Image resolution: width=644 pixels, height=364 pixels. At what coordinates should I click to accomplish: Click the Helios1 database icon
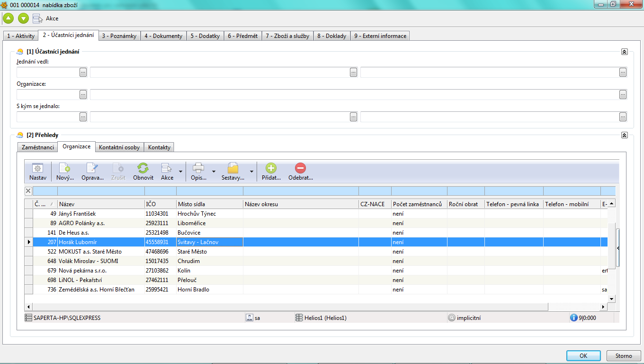pos(299,318)
